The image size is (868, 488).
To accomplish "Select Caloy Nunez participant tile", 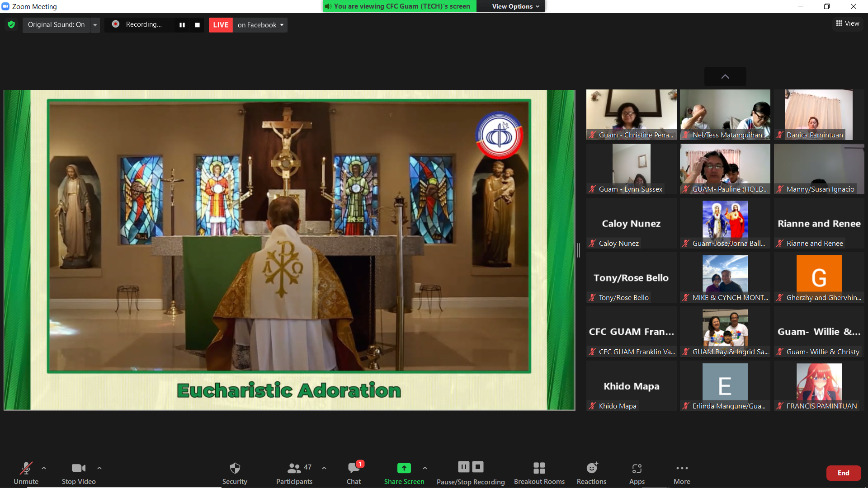I will tap(632, 223).
